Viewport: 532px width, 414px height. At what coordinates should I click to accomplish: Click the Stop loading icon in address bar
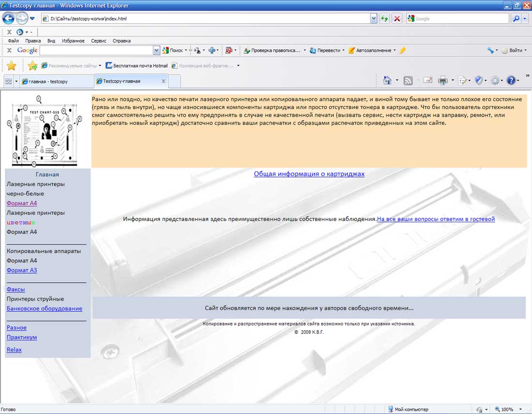pyautogui.click(x=397, y=19)
